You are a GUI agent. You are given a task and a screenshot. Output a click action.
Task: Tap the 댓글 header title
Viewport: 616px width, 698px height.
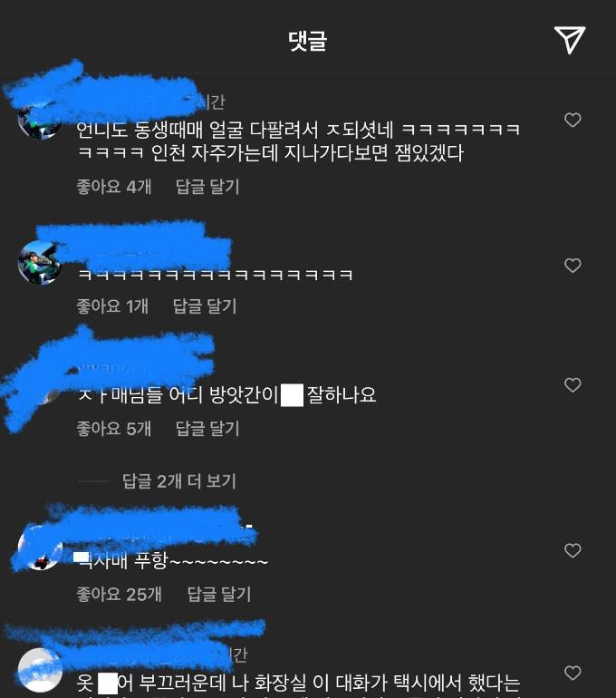coord(307,41)
